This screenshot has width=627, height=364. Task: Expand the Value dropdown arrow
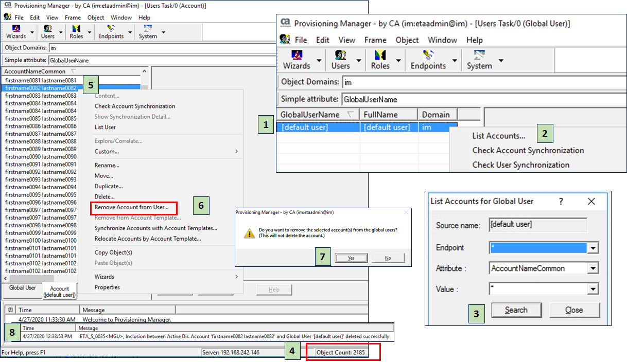pyautogui.click(x=593, y=289)
